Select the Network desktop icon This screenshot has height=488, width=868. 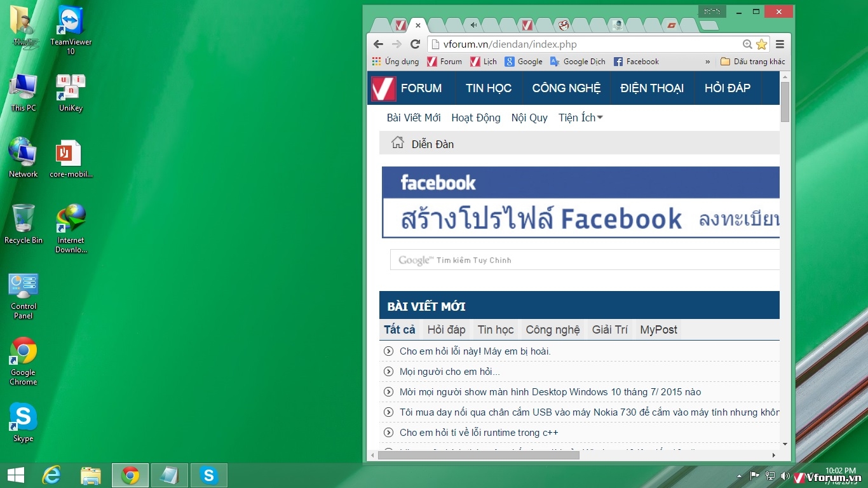tap(24, 158)
